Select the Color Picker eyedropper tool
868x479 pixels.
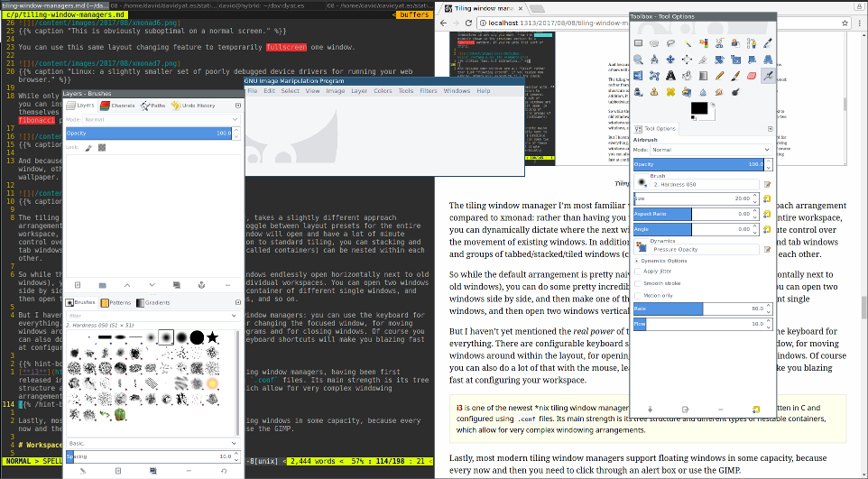click(768, 42)
